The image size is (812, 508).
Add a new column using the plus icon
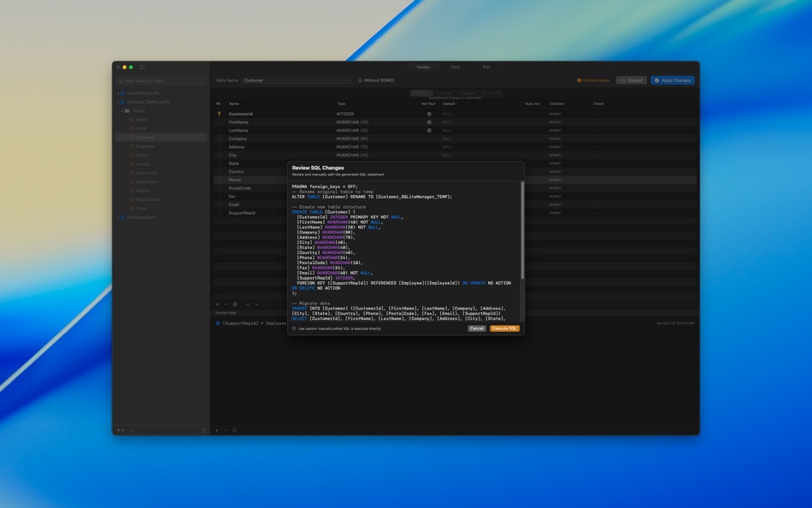pyautogui.click(x=217, y=304)
